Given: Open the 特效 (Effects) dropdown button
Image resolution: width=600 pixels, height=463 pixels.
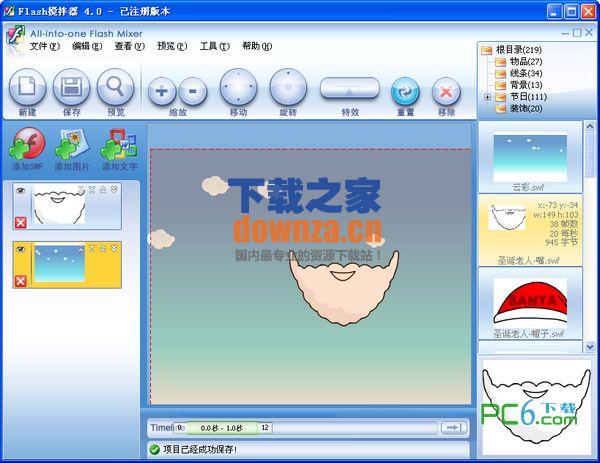Looking at the screenshot, I should coord(349,88).
